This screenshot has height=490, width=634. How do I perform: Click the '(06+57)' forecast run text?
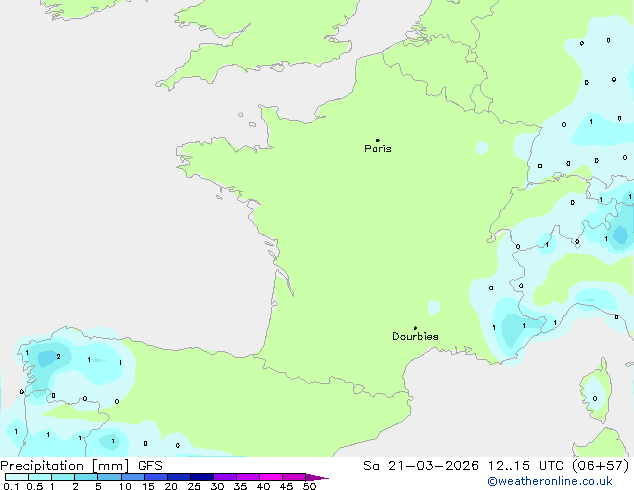point(600,466)
